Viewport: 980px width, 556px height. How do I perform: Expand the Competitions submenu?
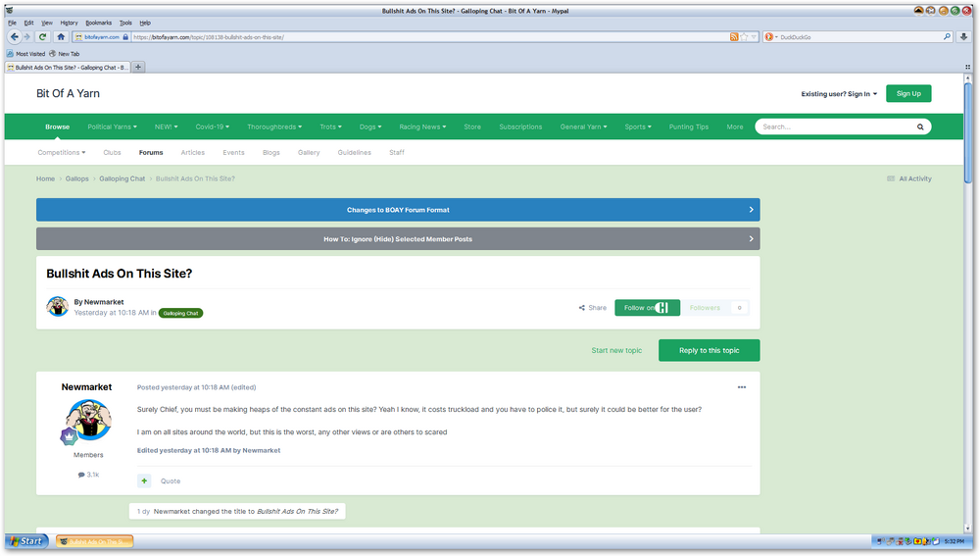point(61,153)
